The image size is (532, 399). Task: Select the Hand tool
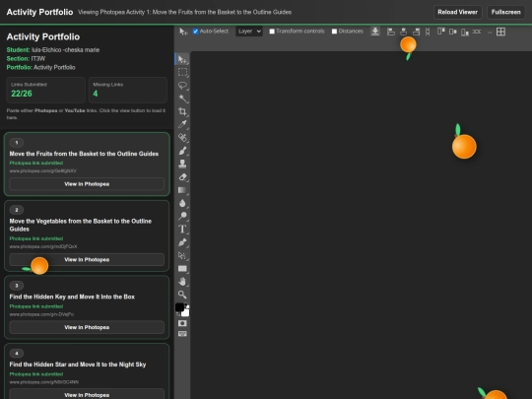182,281
